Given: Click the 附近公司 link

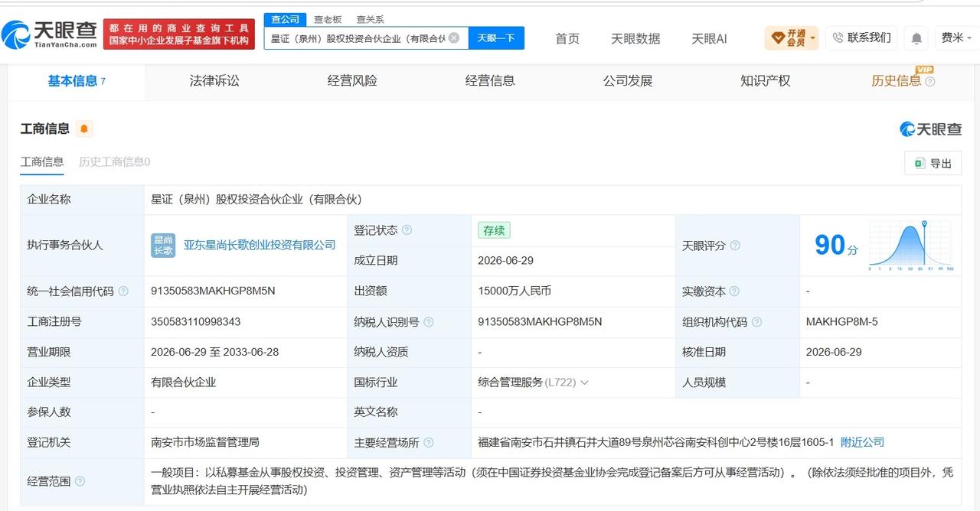Looking at the screenshot, I should (x=862, y=442).
